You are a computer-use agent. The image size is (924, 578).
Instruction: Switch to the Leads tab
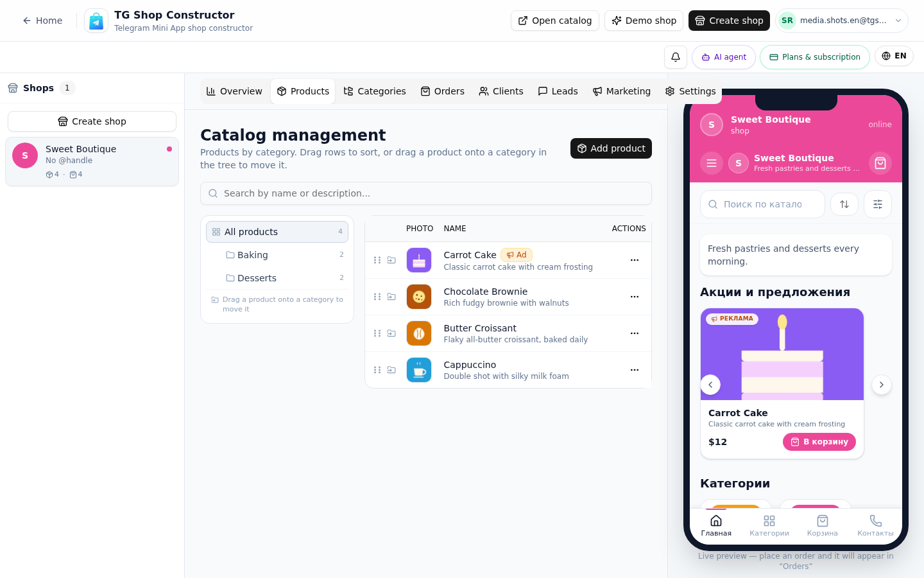(558, 91)
